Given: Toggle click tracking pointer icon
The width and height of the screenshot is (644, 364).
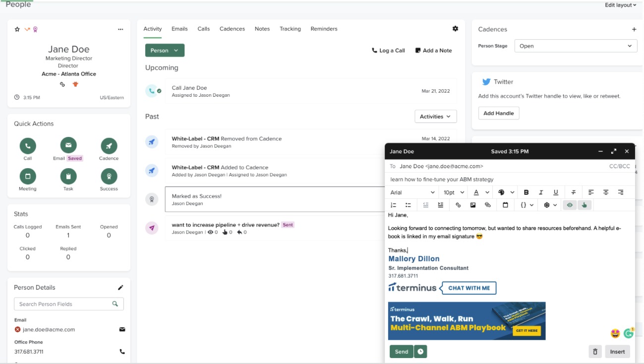Looking at the screenshot, I should tap(585, 205).
